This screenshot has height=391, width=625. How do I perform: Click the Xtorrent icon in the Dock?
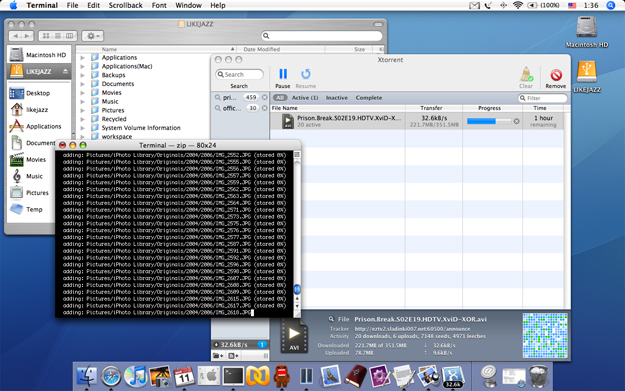click(x=453, y=377)
